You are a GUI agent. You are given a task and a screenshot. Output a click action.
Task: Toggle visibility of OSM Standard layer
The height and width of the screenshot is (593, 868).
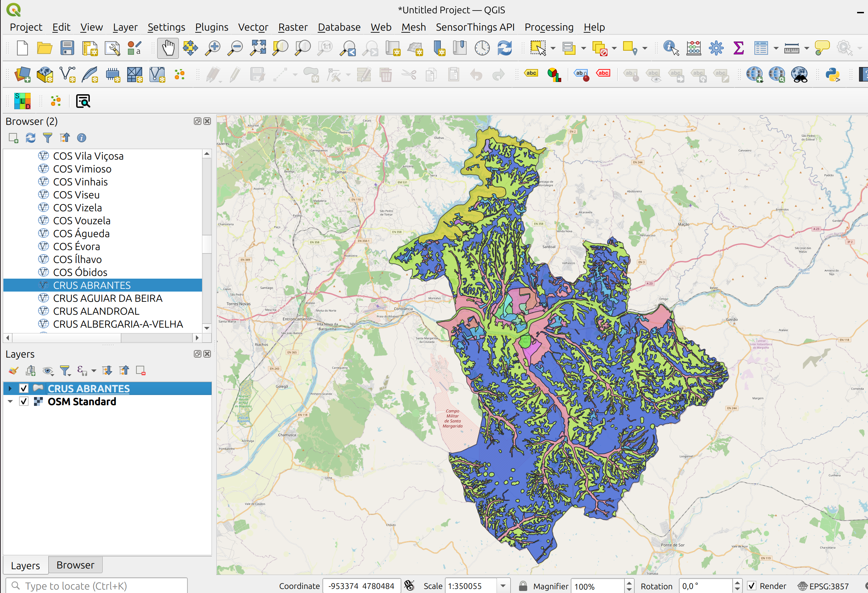click(23, 401)
